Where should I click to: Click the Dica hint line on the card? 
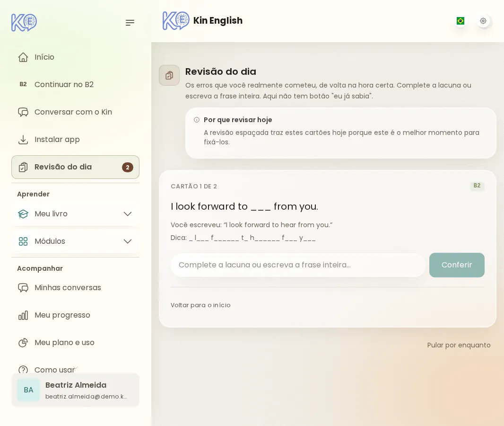tap(243, 238)
